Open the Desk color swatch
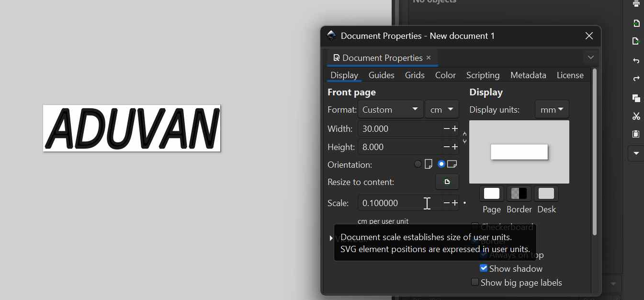Screen dimensions: 644x300 tap(546, 194)
